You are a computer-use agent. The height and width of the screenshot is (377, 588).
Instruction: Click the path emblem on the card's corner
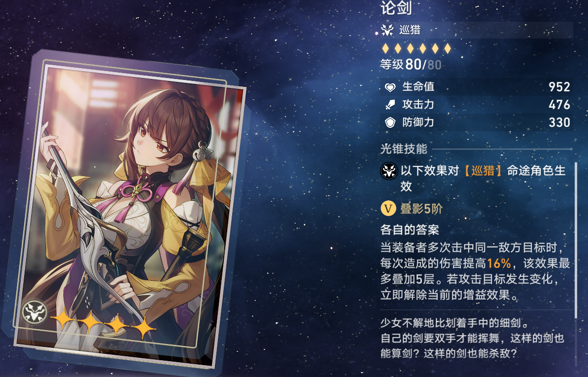coord(35,312)
